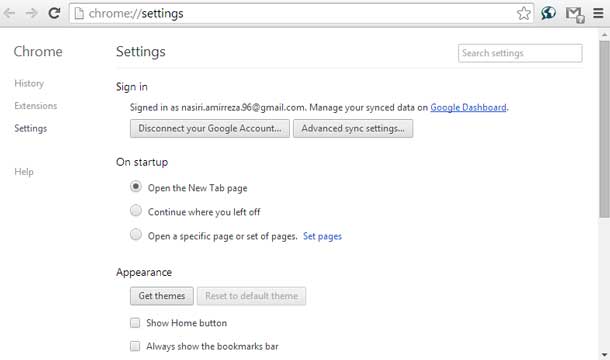Click the Appearance section heading
The image size is (610, 360).
[x=144, y=272]
